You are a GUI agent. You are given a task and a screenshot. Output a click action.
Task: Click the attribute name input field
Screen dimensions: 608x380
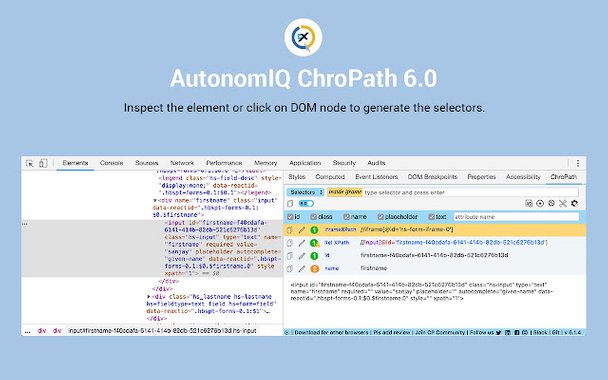pos(516,217)
